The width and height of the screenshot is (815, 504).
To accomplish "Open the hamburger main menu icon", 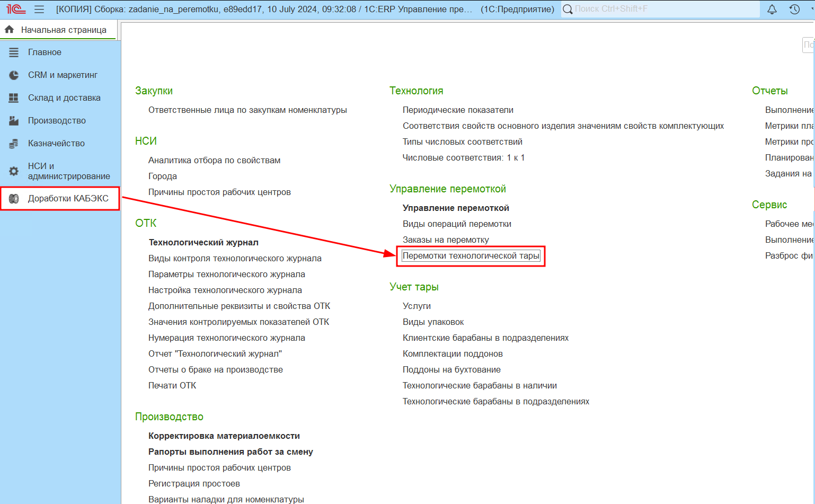I will pyautogui.click(x=39, y=10).
